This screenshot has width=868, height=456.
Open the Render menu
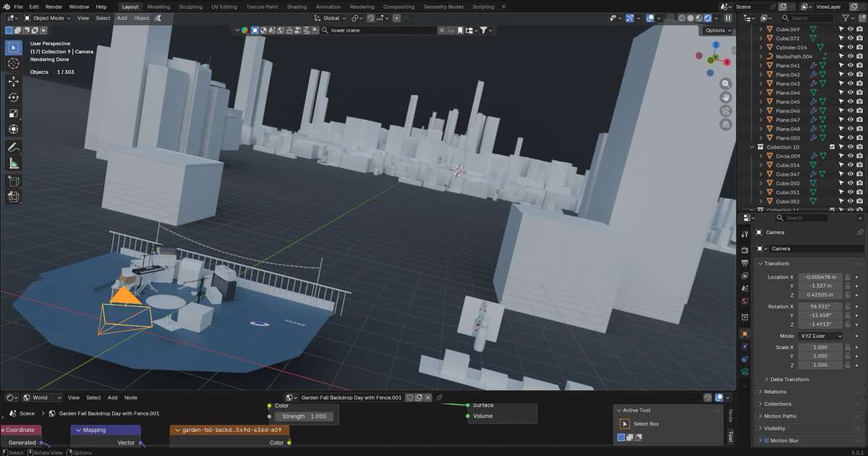point(54,7)
